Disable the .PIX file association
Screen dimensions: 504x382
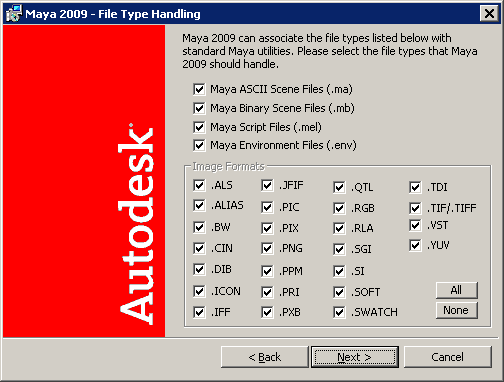tap(267, 228)
